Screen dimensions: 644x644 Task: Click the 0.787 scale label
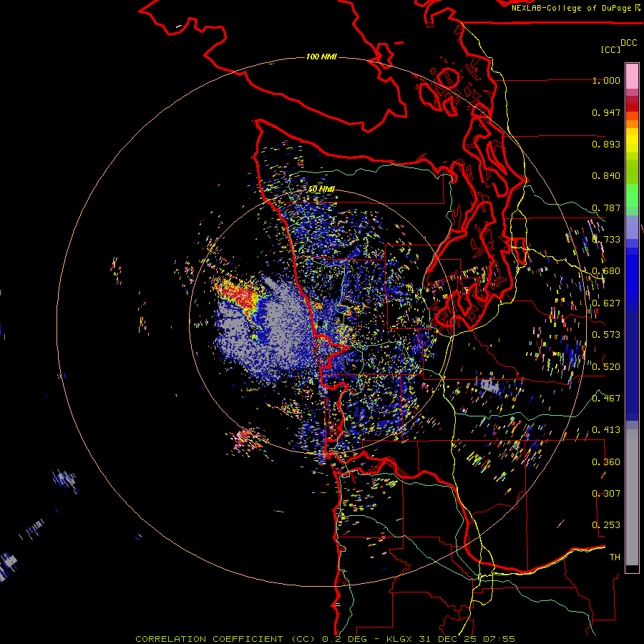click(606, 208)
